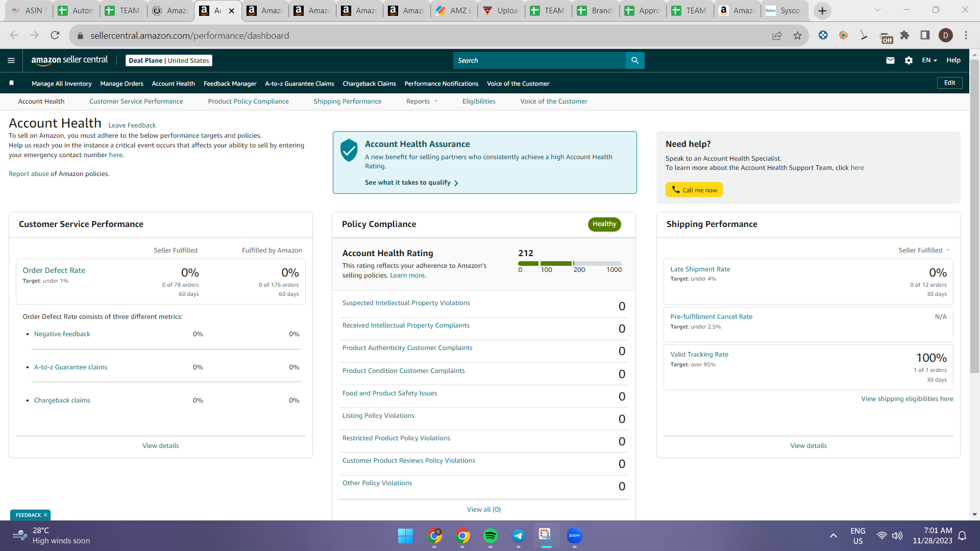Screen dimensions: 980x551
Task: Open the Negative feedback metric link
Action: tap(62, 334)
